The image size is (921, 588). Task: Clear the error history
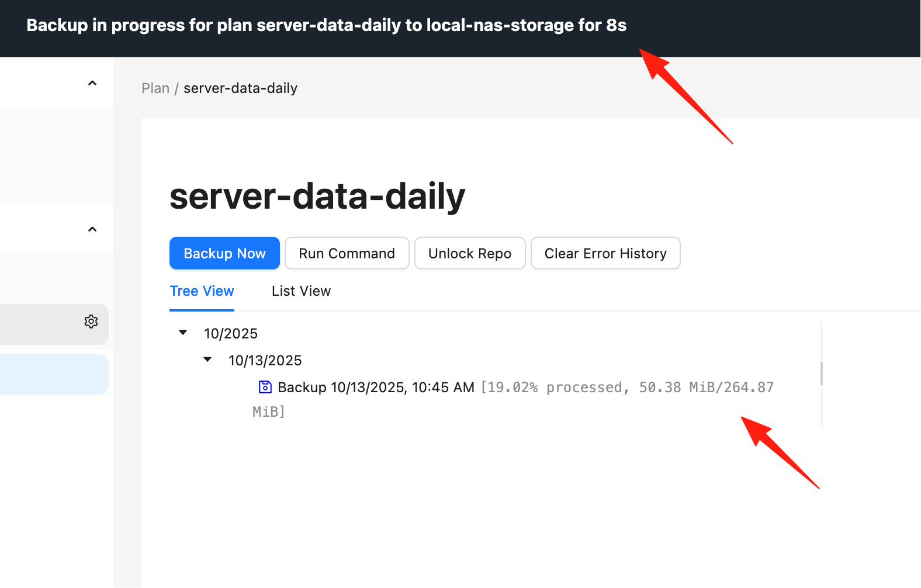605,253
